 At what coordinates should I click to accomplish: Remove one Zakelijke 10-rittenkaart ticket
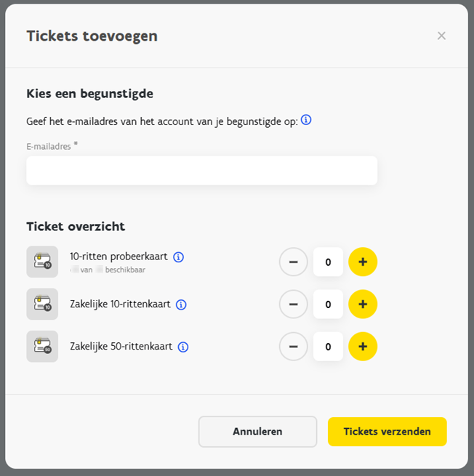point(294,304)
